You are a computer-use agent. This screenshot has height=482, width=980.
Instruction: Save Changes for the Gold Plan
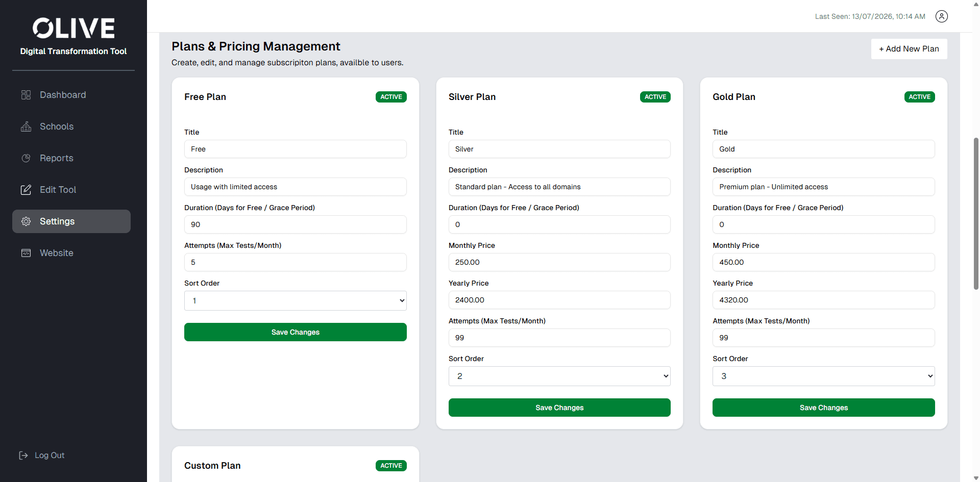pyautogui.click(x=824, y=408)
